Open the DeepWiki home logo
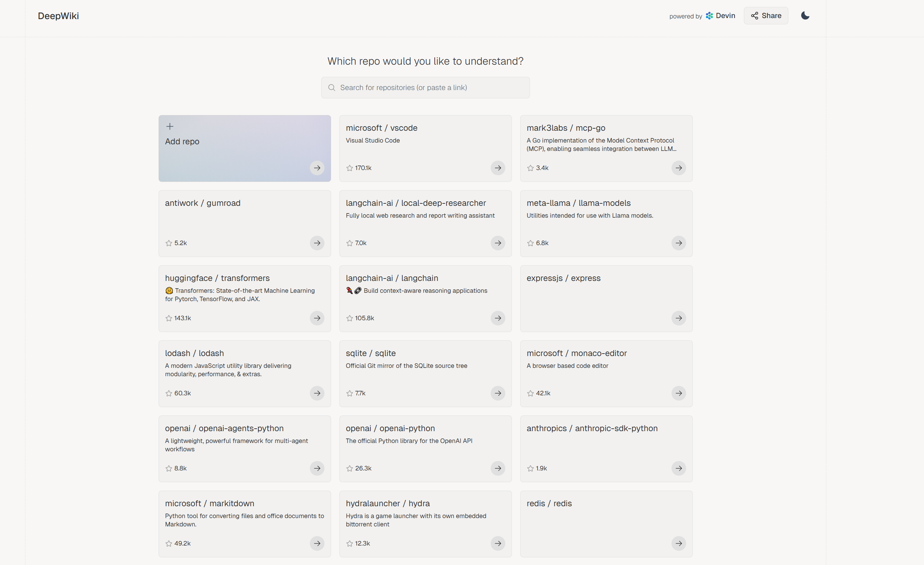 pyautogui.click(x=58, y=16)
